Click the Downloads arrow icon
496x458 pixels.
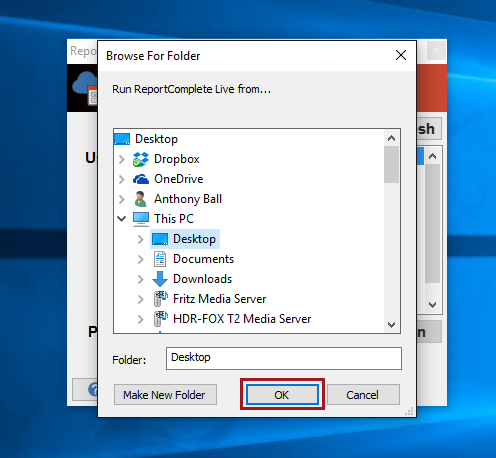coord(160,279)
